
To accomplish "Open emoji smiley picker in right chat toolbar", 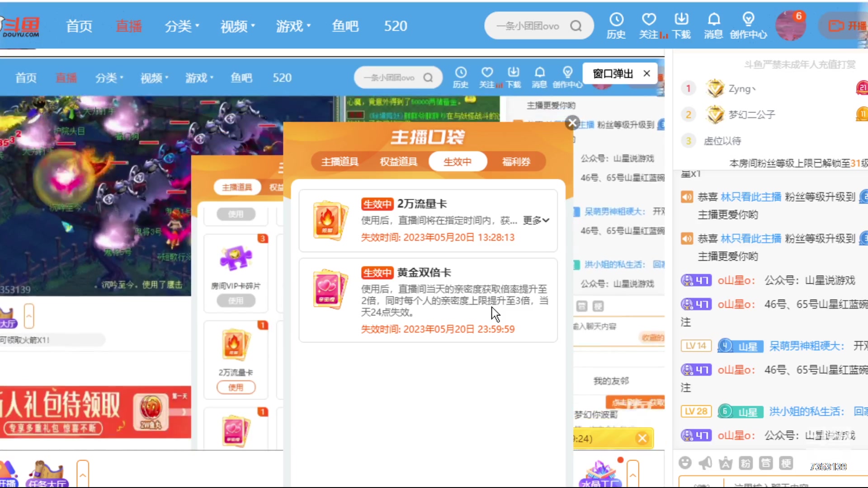I will pos(685,463).
